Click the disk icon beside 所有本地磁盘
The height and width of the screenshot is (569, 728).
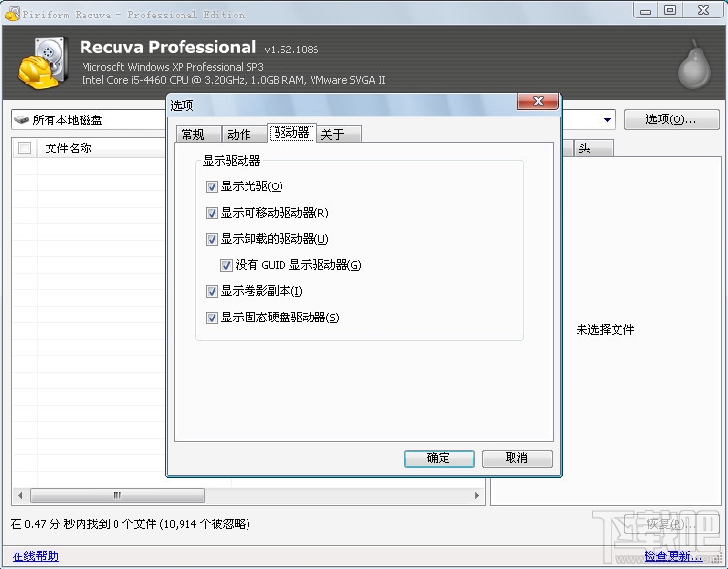pos(21,119)
